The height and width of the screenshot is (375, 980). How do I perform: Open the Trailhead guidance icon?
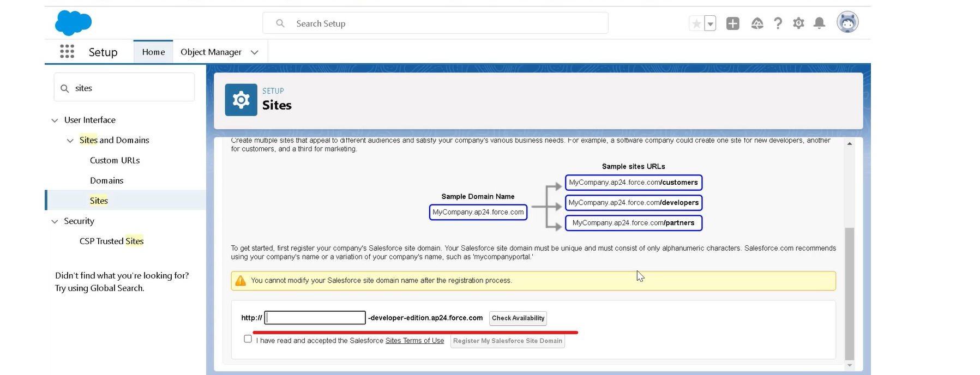(757, 23)
